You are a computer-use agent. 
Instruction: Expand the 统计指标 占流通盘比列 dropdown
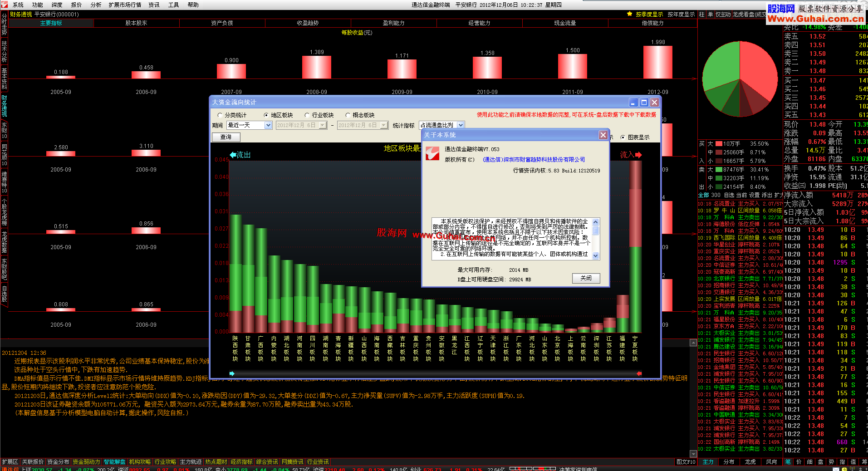click(461, 125)
